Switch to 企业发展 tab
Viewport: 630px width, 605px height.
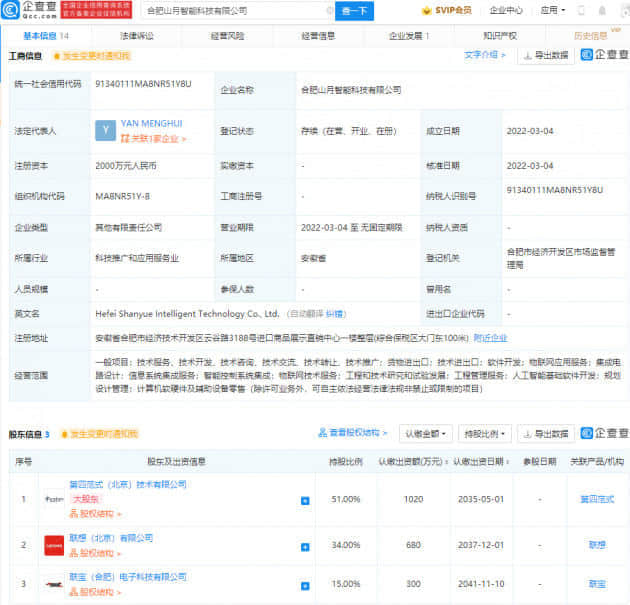(x=409, y=36)
